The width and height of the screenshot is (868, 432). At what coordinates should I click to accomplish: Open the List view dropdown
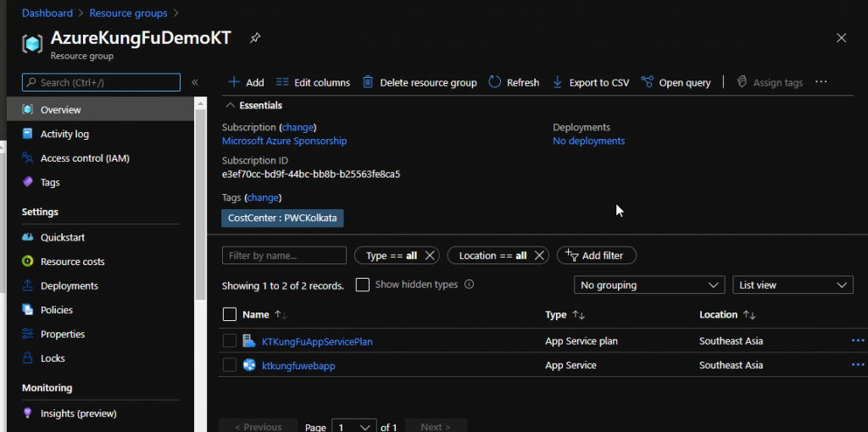(x=793, y=285)
